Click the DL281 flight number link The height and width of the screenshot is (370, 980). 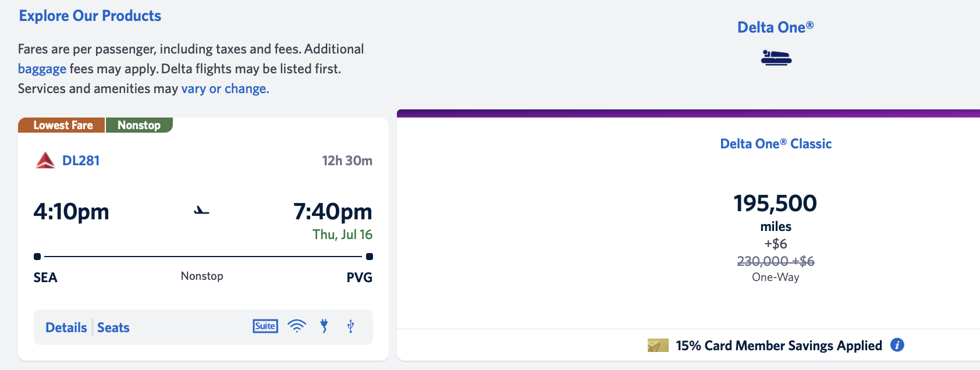81,161
